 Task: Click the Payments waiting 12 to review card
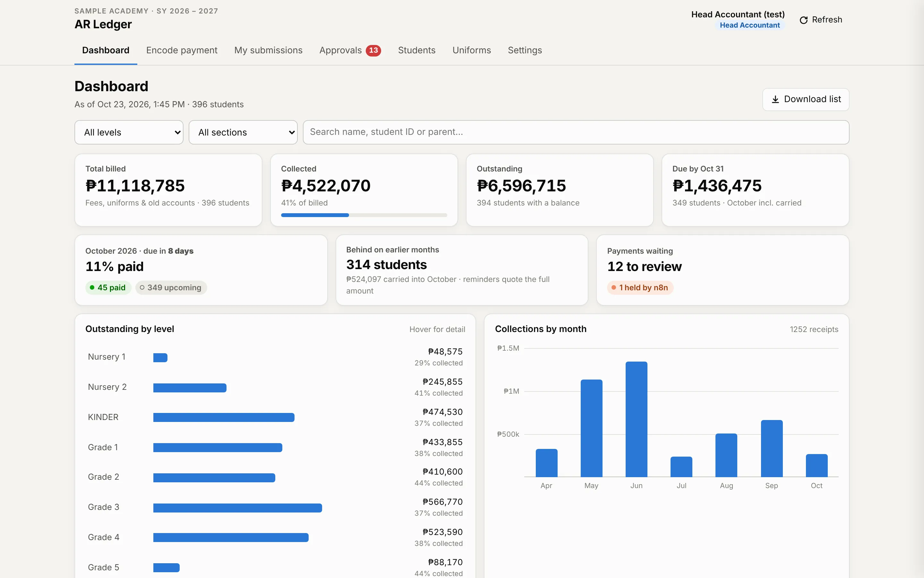pyautogui.click(x=723, y=270)
